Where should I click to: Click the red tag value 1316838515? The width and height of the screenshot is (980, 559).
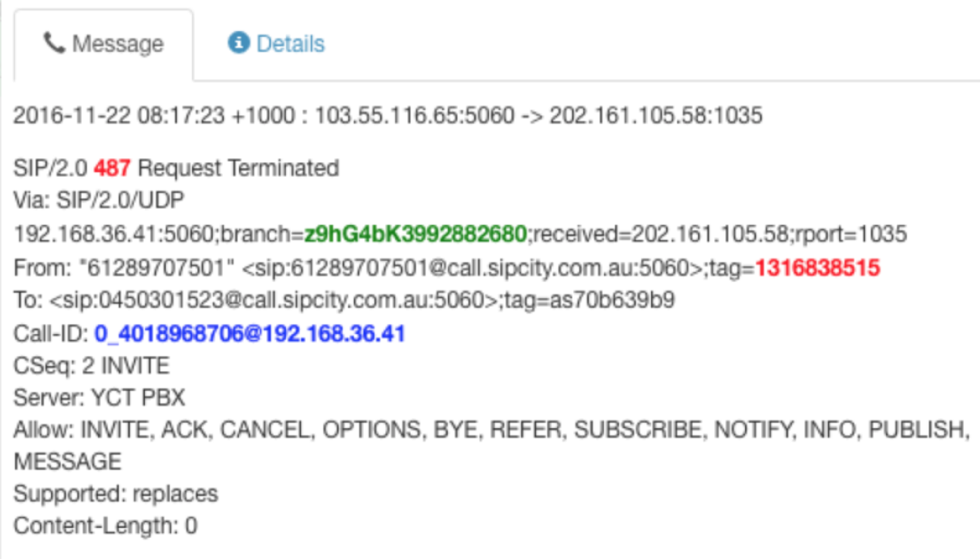[x=817, y=268]
